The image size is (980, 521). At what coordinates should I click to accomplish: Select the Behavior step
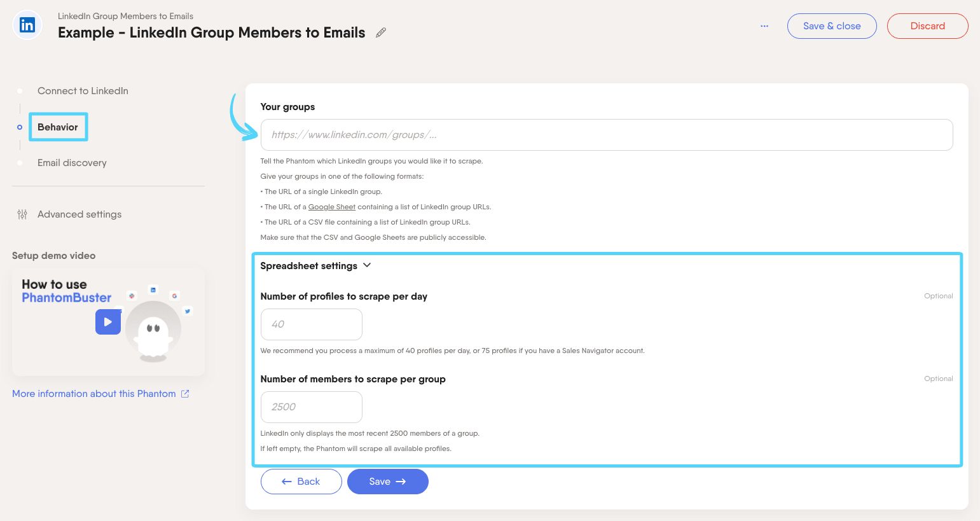(x=58, y=127)
